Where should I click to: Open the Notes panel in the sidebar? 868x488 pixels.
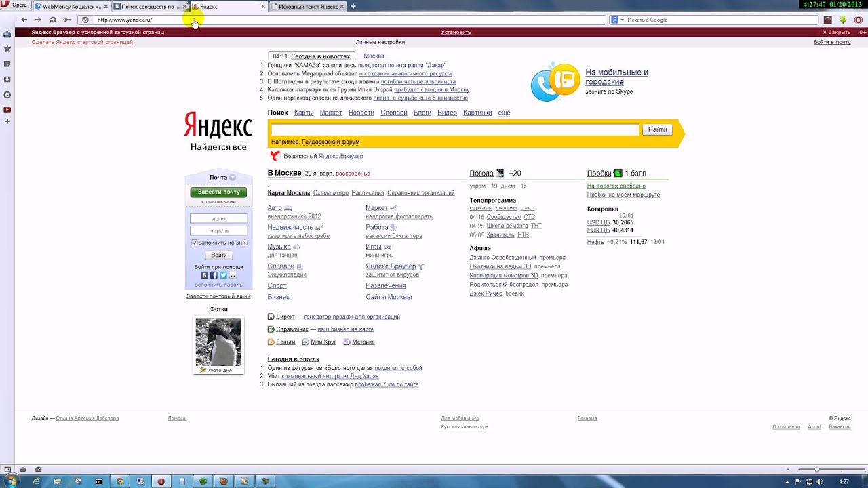coord(7,64)
